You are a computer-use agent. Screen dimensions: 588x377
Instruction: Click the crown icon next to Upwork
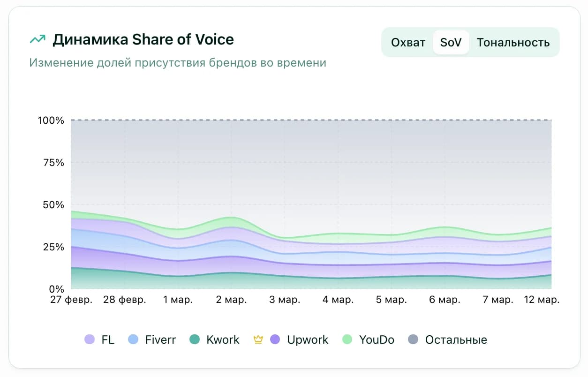click(257, 339)
